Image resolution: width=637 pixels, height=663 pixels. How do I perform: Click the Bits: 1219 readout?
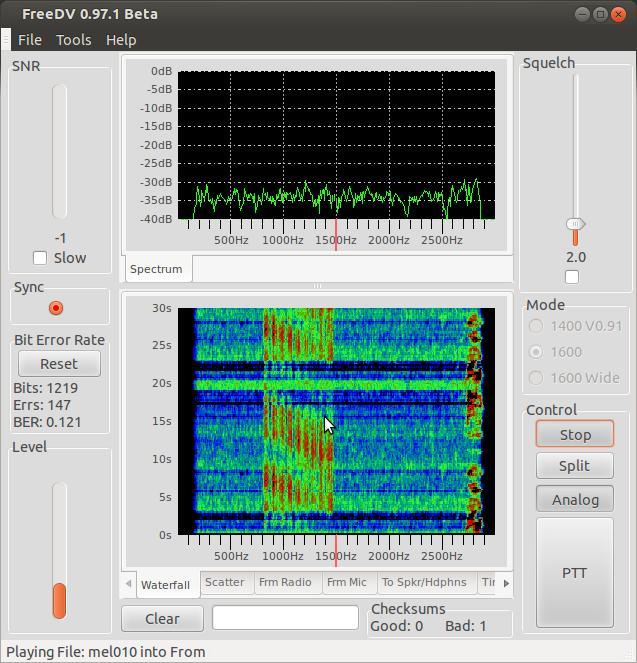tap(46, 388)
